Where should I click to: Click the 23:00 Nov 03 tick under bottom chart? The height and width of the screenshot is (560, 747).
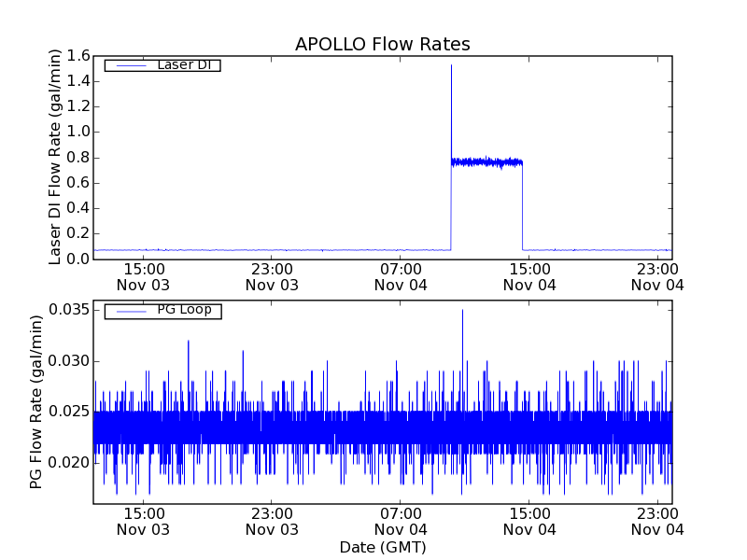[x=272, y=521]
